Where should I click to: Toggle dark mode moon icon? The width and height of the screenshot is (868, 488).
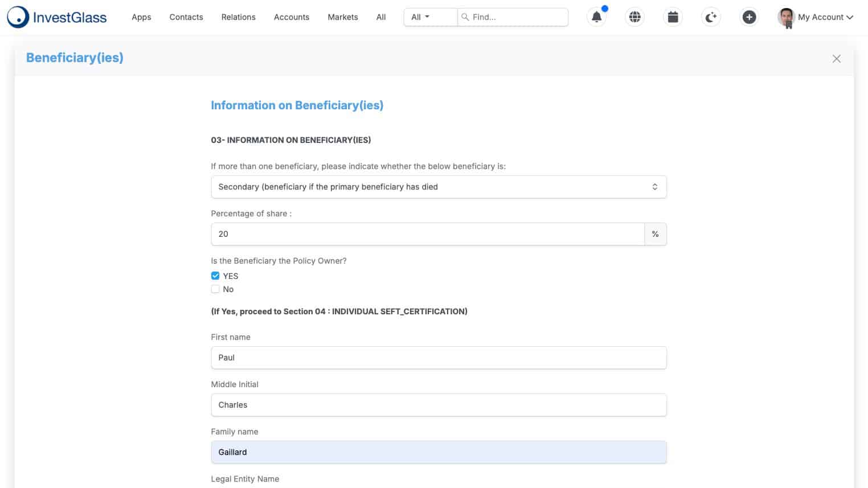point(711,17)
